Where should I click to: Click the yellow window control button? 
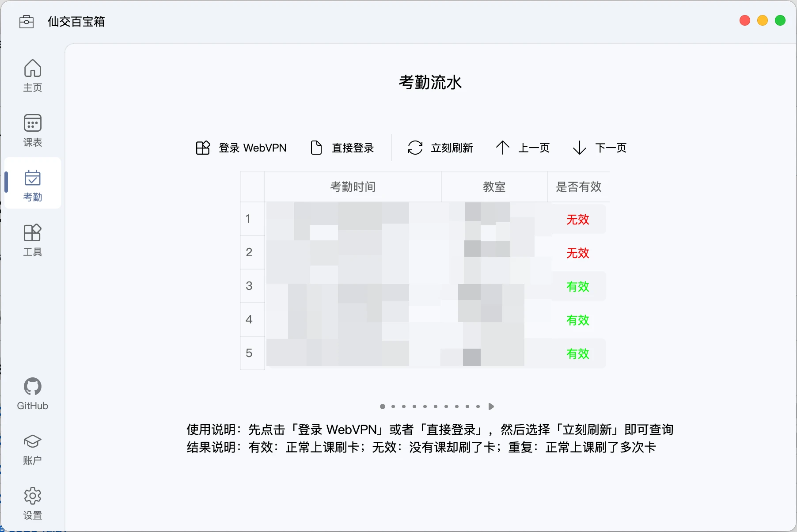(x=763, y=20)
